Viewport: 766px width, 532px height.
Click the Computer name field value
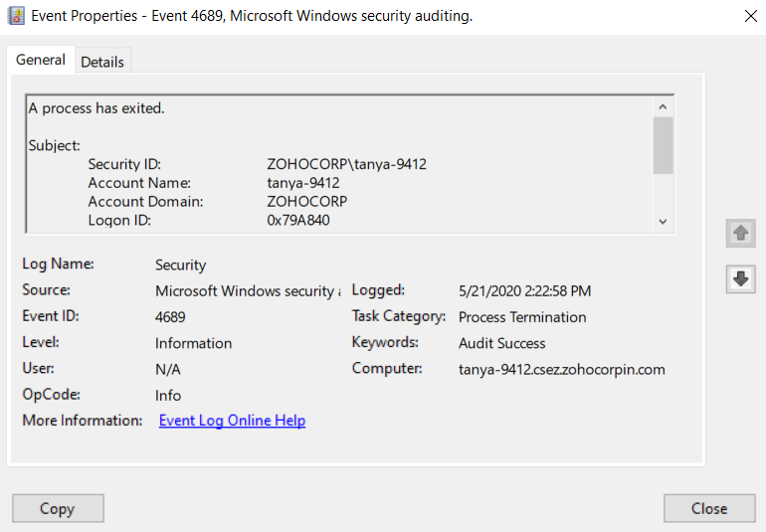tap(561, 369)
